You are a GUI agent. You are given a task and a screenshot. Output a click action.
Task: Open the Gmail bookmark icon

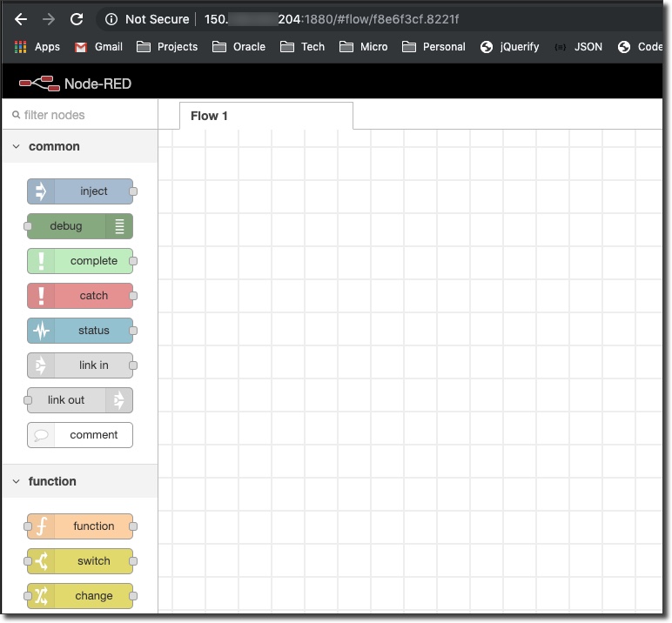click(x=81, y=47)
